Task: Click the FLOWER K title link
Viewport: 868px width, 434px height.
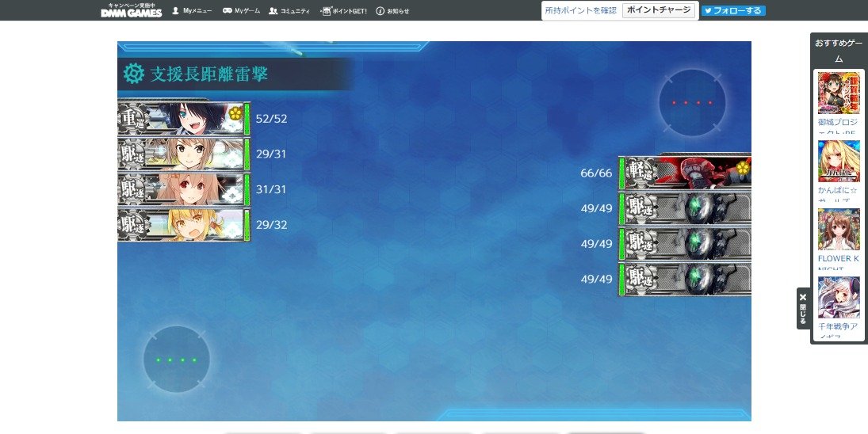Action: [838, 263]
